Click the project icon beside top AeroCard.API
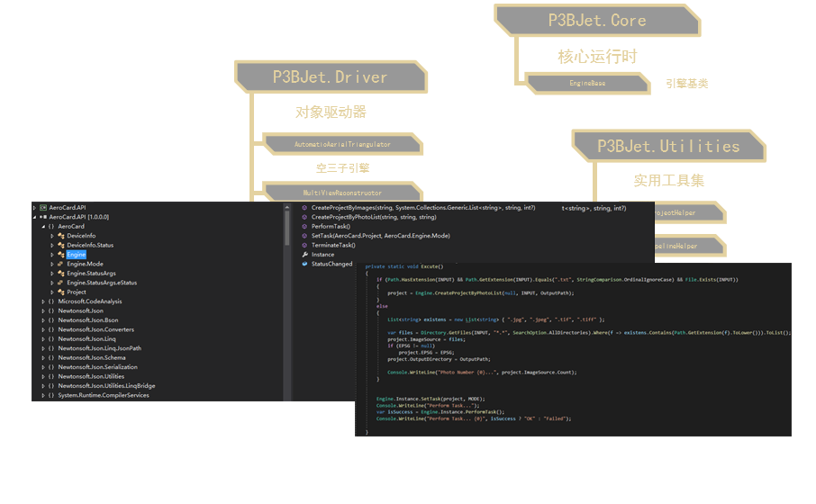The width and height of the screenshot is (816, 504). [x=43, y=208]
